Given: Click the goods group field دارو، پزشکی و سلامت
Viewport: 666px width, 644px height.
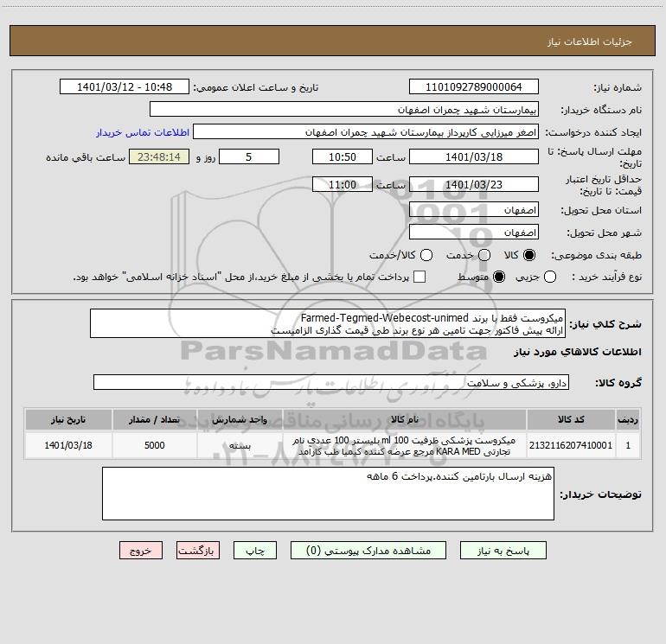Looking at the screenshot, I should pos(331,382).
